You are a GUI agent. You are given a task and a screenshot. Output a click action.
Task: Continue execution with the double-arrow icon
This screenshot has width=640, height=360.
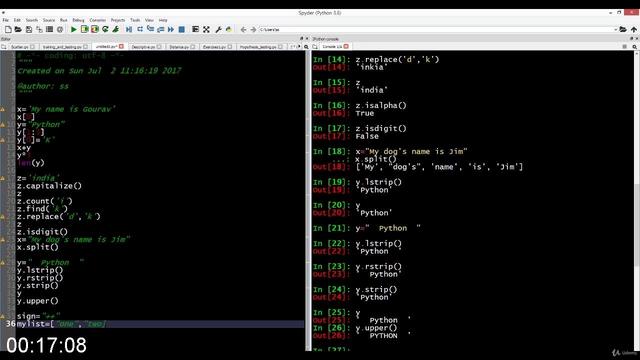[x=171, y=29]
